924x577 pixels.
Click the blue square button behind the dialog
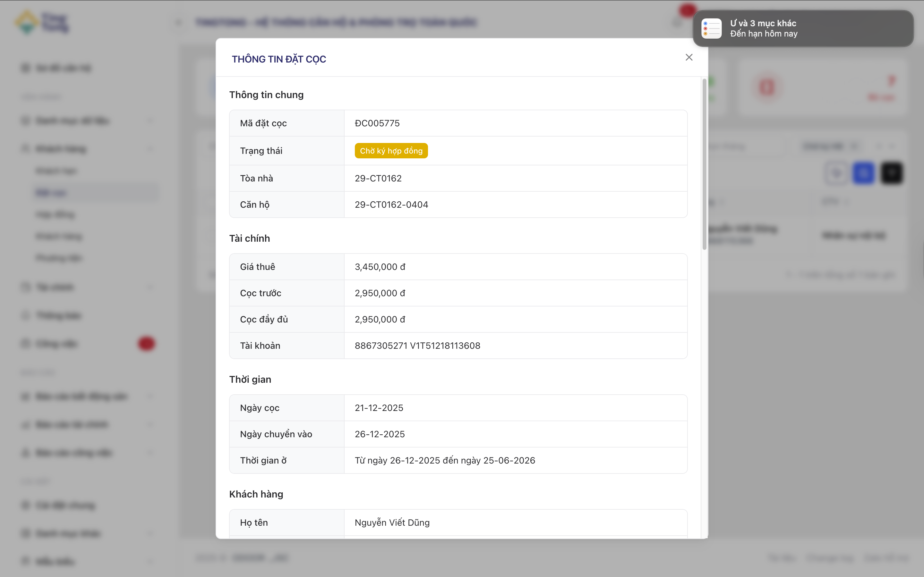tap(864, 173)
